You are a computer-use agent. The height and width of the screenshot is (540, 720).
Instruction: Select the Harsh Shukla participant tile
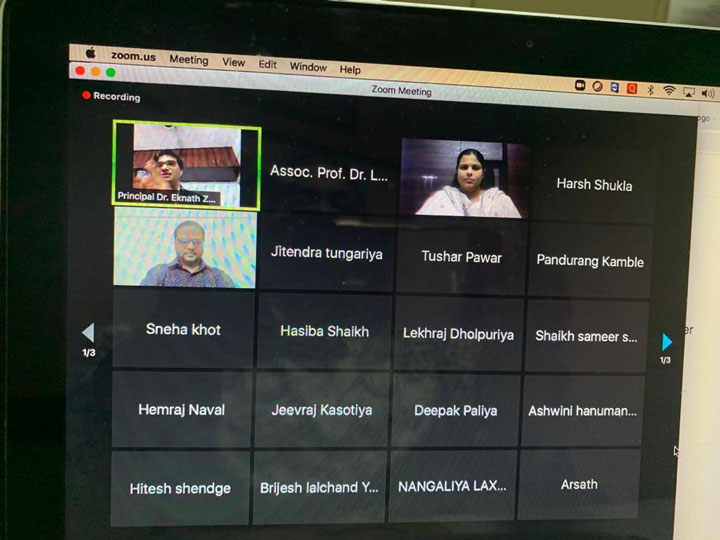coord(594,185)
